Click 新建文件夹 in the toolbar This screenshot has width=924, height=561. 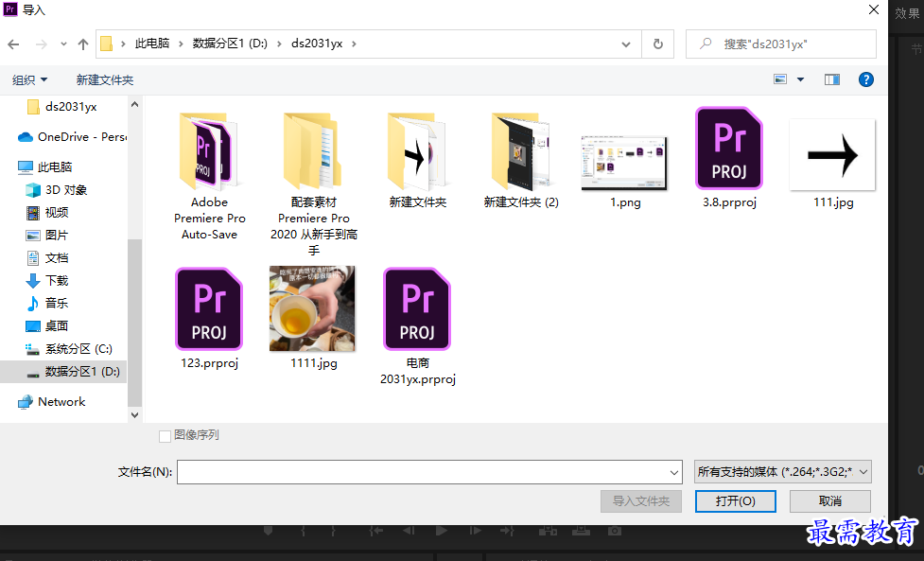[x=105, y=80]
